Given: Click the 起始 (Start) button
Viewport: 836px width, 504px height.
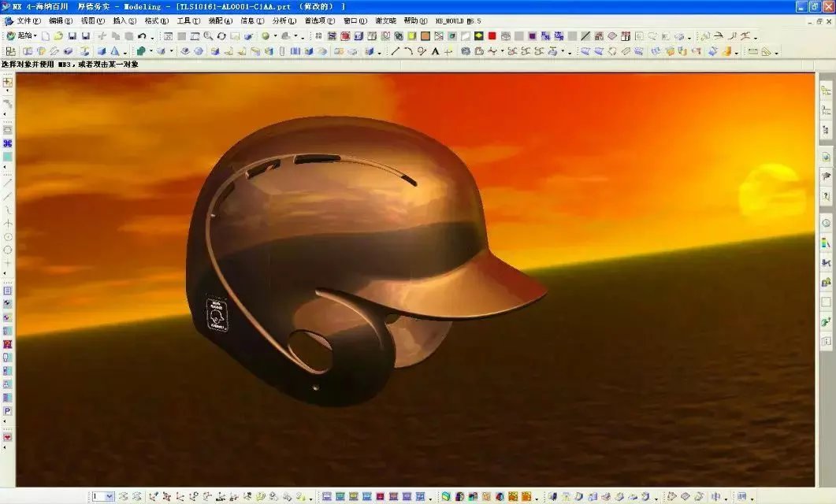Looking at the screenshot, I should [x=22, y=36].
